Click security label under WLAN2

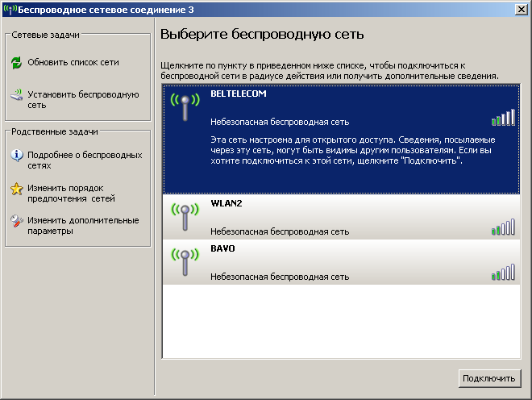(280, 231)
